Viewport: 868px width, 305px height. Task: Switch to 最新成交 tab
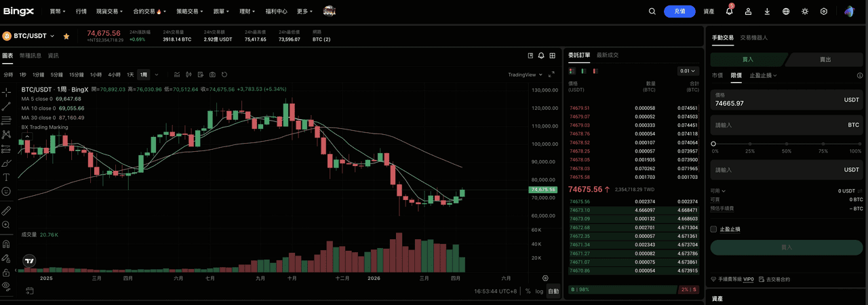[x=608, y=55]
